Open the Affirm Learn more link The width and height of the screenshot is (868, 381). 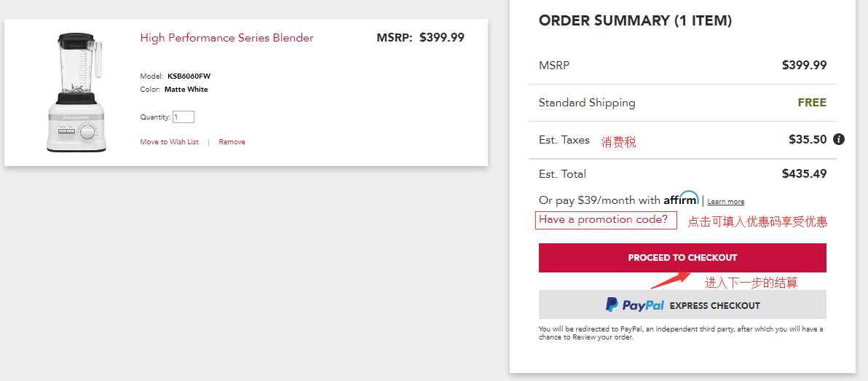(725, 202)
